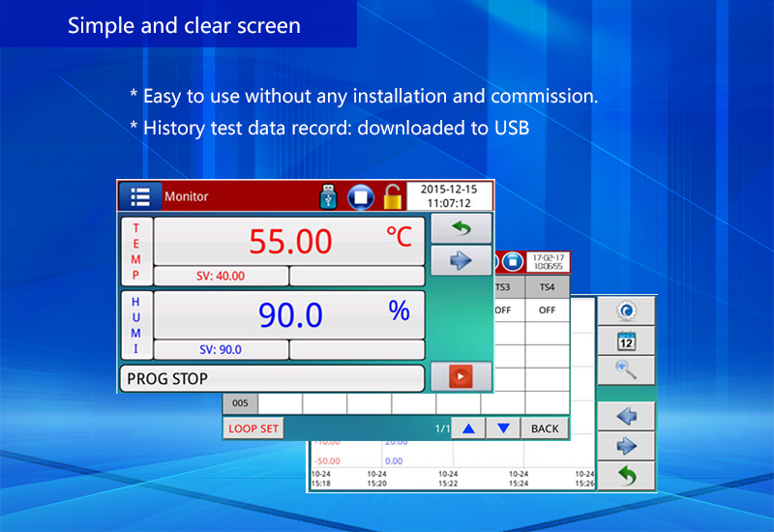The width and height of the screenshot is (774, 532).
Task: Go to next page with blue down triangle
Action: (502, 428)
